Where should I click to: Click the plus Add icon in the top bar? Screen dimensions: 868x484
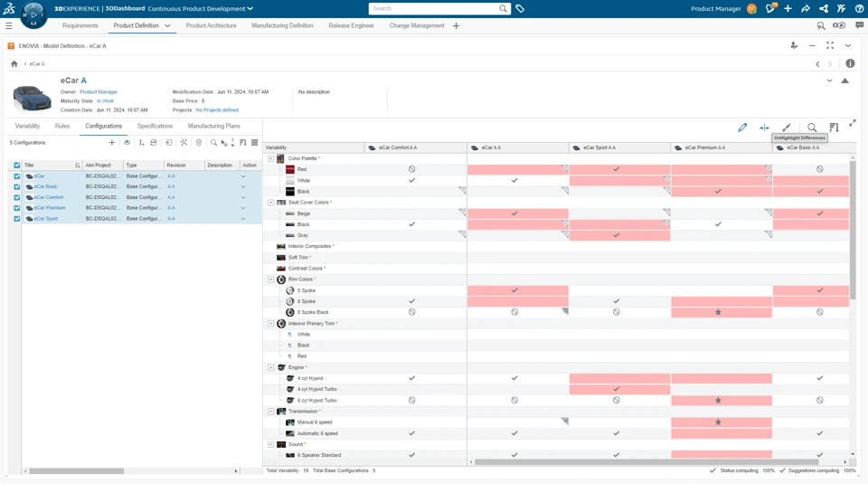pos(788,8)
